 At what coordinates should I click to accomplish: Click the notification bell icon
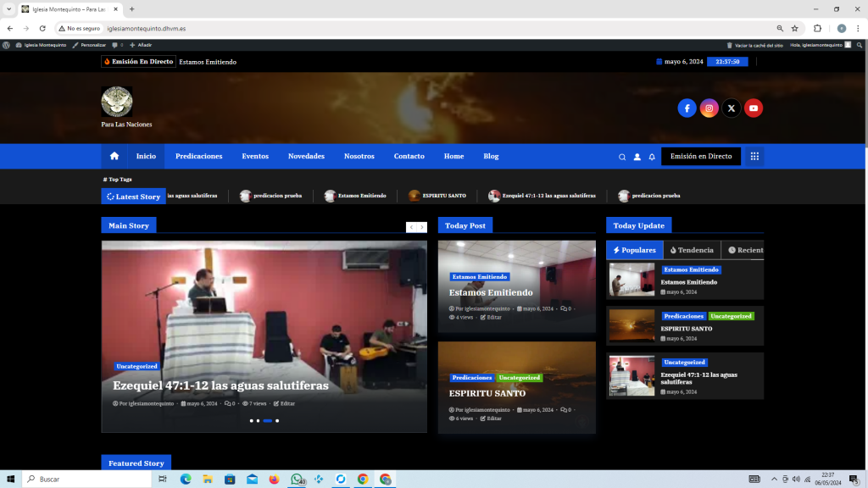click(x=652, y=157)
